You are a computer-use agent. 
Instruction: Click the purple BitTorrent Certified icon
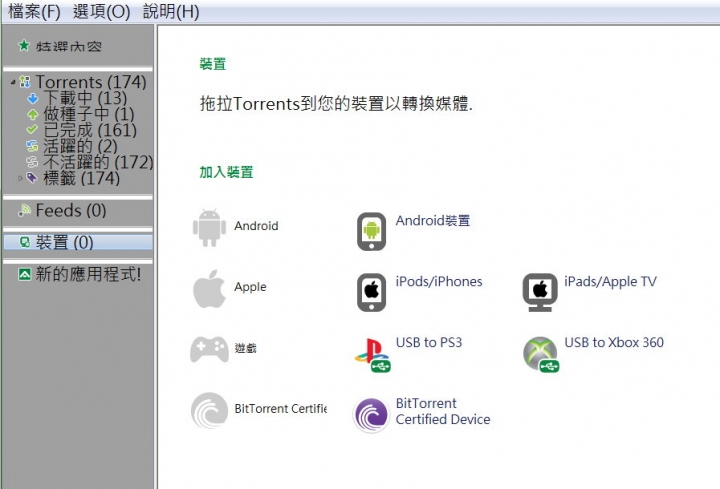click(x=371, y=416)
